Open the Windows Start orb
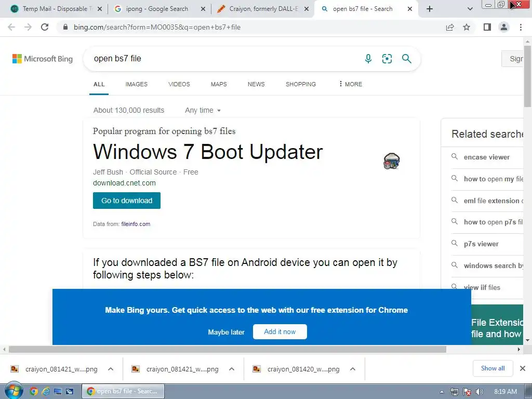The image size is (532, 399). [x=14, y=391]
